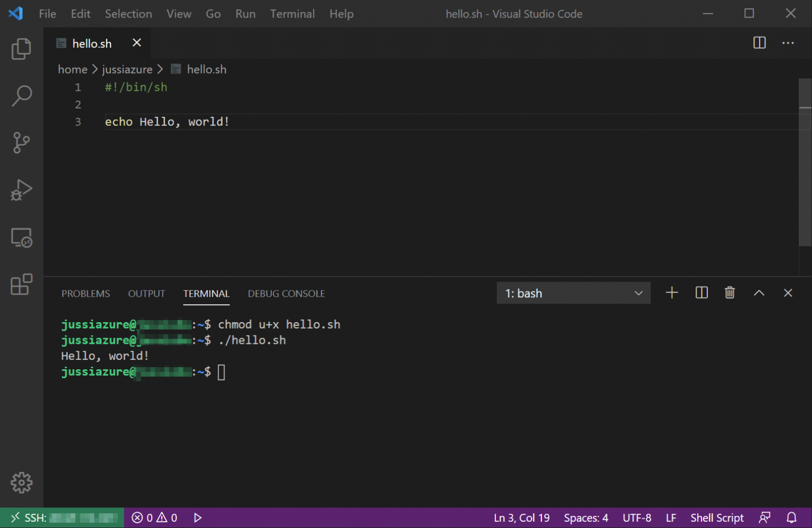Image resolution: width=812 pixels, height=528 pixels.
Task: Click the '#!/bin/sh' line in editor
Action: pyautogui.click(x=136, y=87)
